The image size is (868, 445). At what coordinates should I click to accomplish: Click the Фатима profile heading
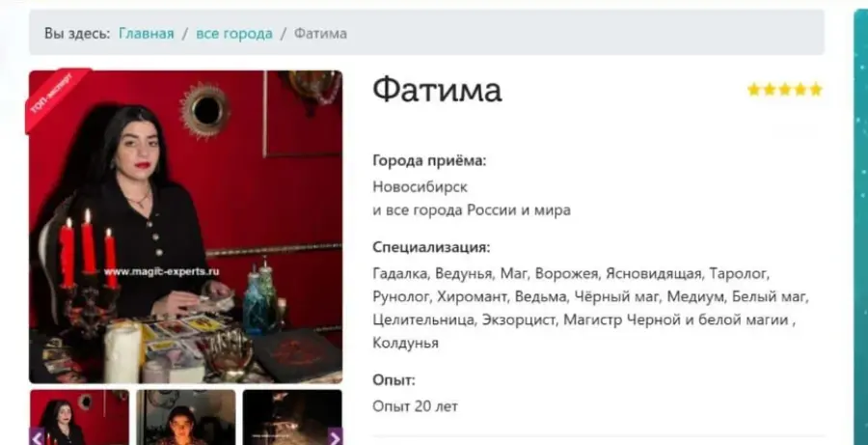(437, 91)
